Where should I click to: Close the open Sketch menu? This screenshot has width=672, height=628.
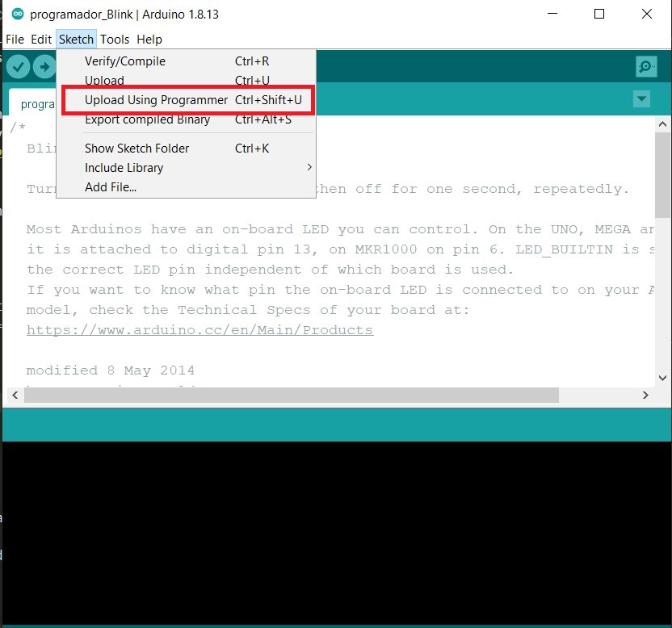pos(76,40)
